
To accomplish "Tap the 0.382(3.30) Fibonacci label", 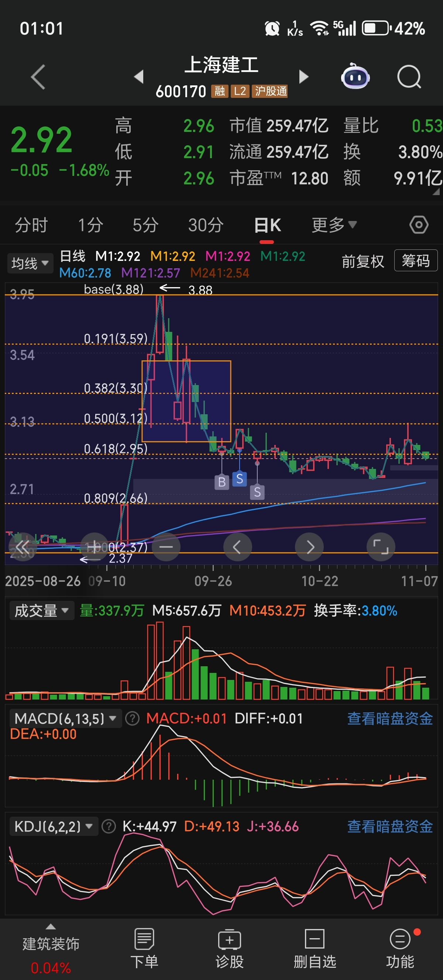I will click(x=116, y=388).
